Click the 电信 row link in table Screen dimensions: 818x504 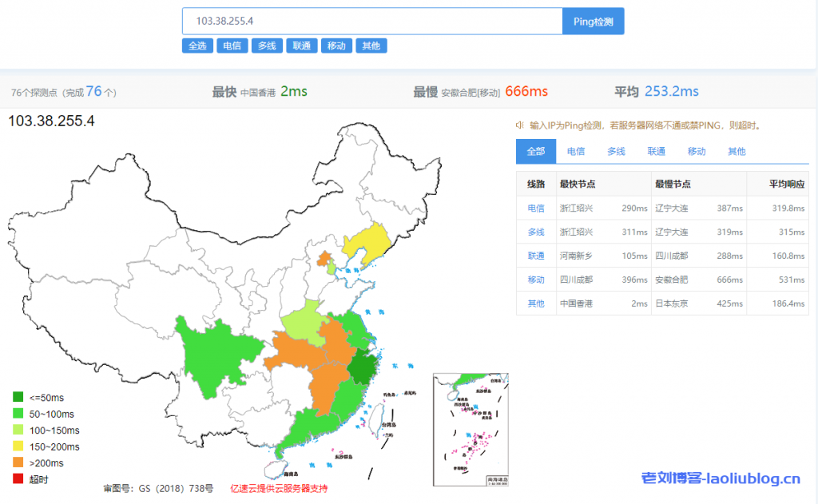tap(536, 208)
